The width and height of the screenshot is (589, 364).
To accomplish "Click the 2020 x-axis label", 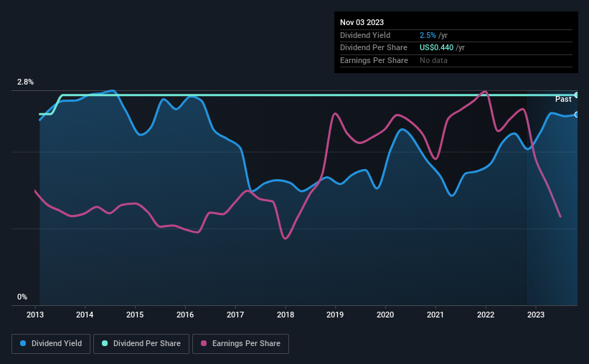I will coord(385,315).
